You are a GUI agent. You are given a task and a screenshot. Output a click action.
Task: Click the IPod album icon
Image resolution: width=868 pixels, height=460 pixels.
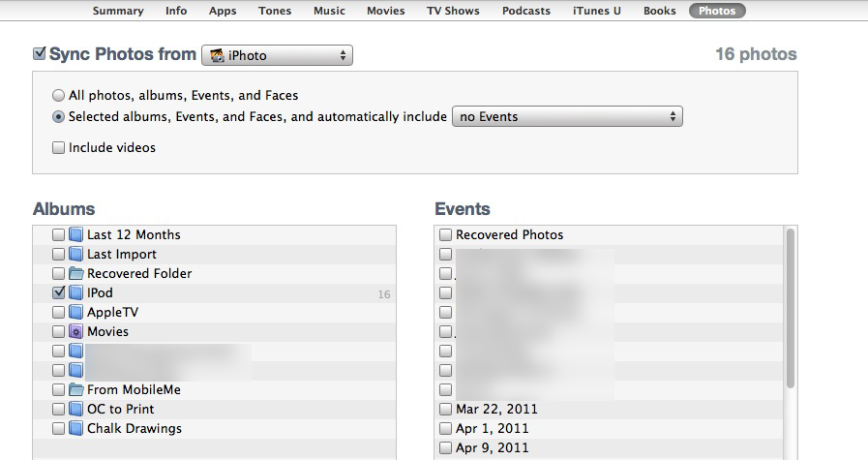(75, 292)
